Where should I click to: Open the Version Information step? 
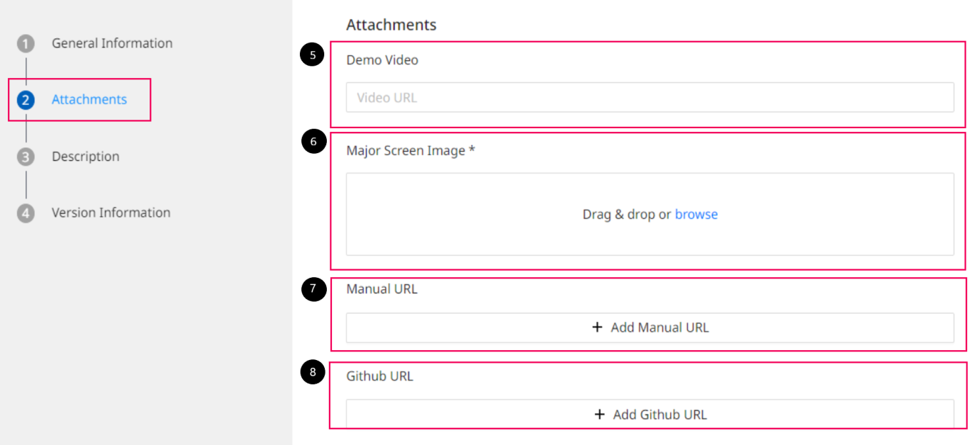click(x=111, y=213)
